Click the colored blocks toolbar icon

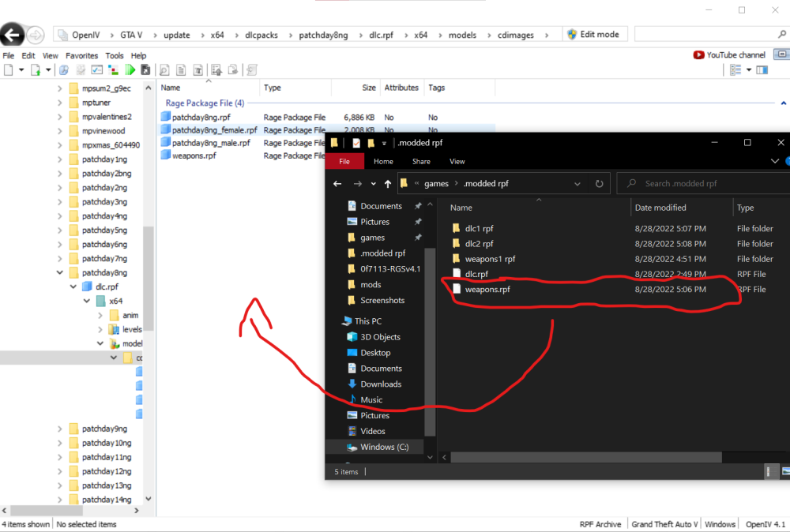(113, 70)
